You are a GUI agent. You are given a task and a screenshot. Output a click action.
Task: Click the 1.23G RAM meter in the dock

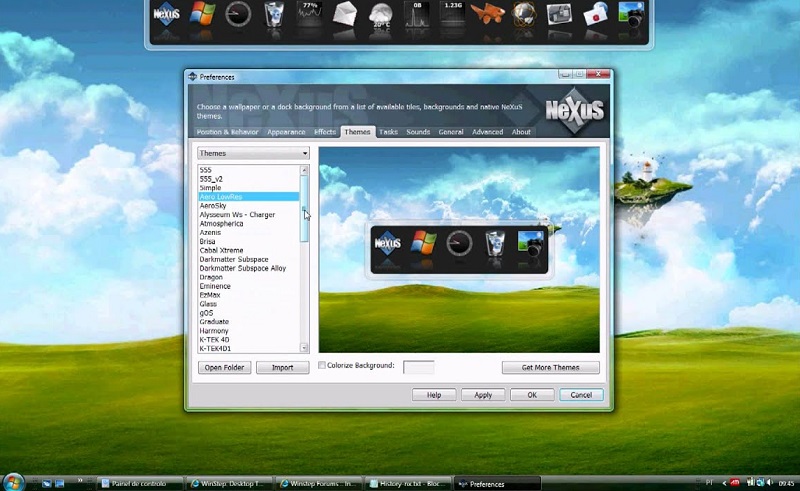pyautogui.click(x=453, y=14)
